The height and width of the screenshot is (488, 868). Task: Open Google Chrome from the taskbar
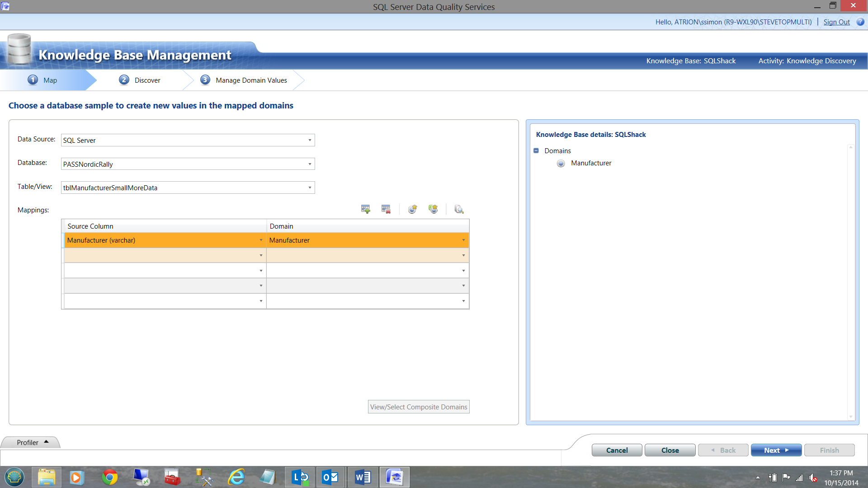[109, 477]
